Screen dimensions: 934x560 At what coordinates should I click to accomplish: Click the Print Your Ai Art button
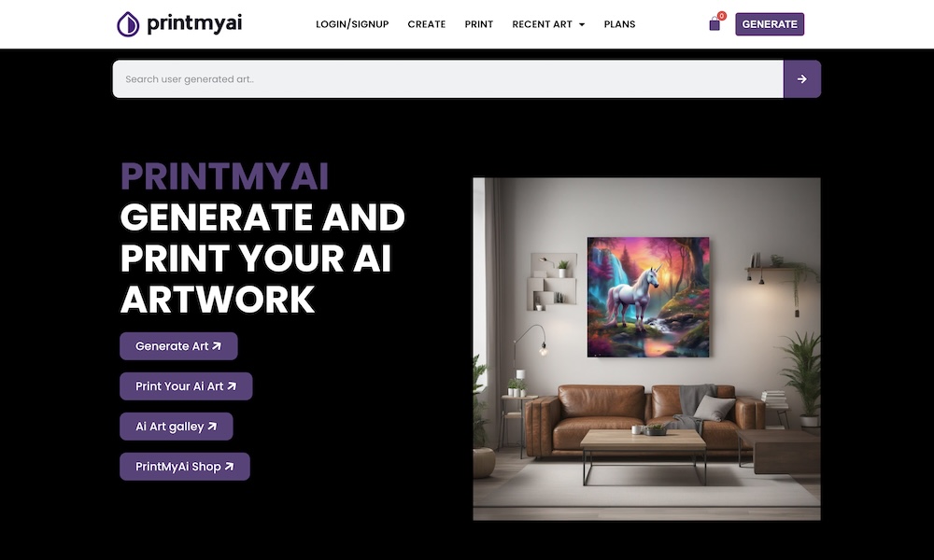[x=186, y=386]
